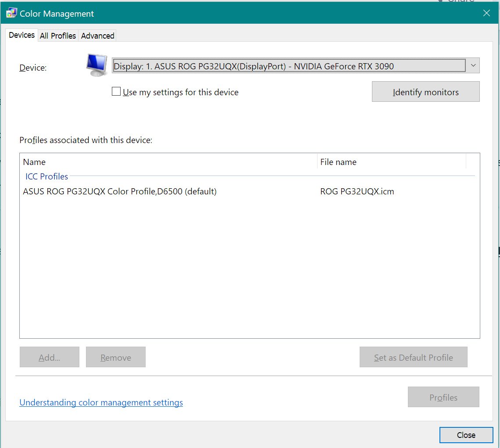
Task: Click the Remove button
Action: (116, 357)
